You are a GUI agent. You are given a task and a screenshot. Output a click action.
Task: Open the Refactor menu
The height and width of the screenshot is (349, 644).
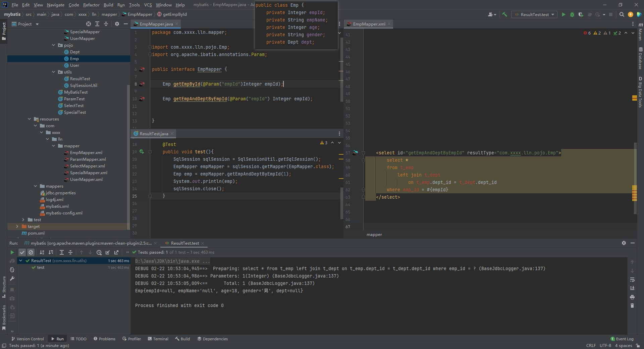pos(91,5)
